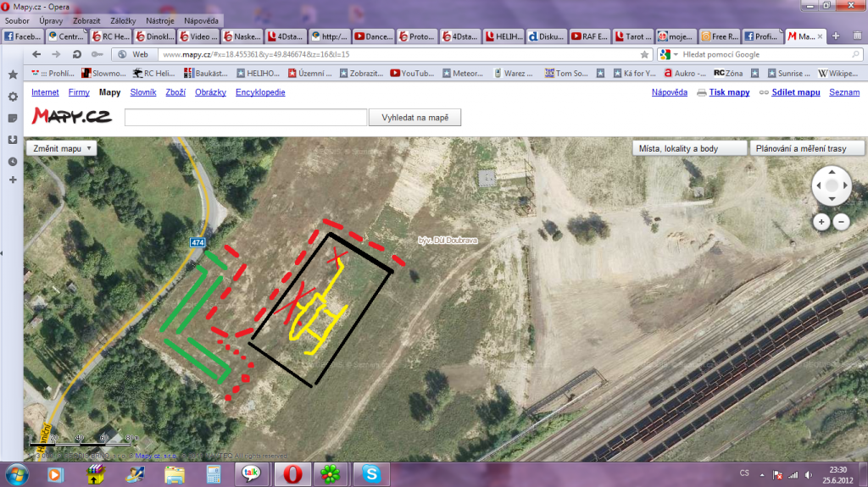Open Google search engine selector dropdown

(670, 54)
